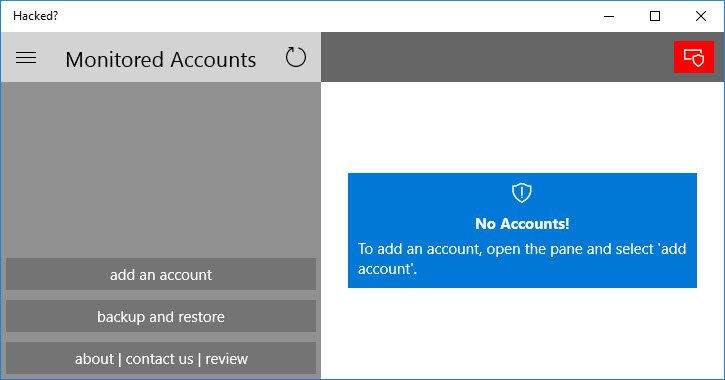Add an account button
Screen dimensions: 725x380
click(x=161, y=274)
